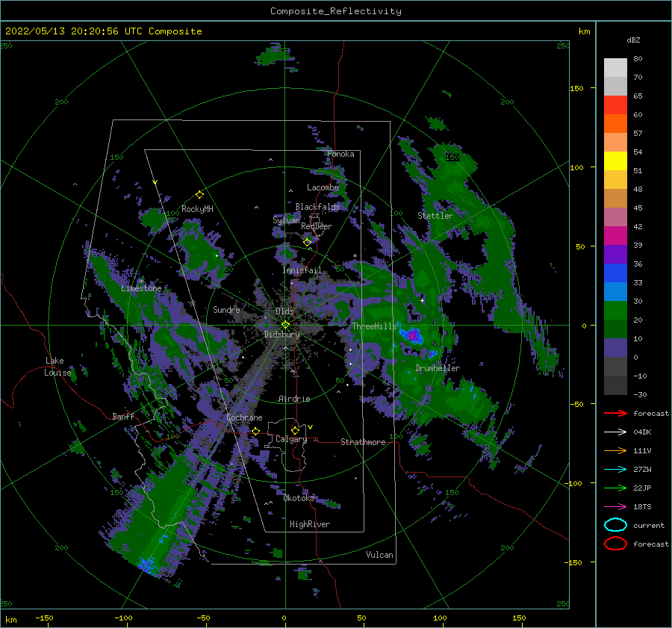Click the yellow diamond marker inside Calgary
Viewport: 672px width, 628px height.
[295, 430]
